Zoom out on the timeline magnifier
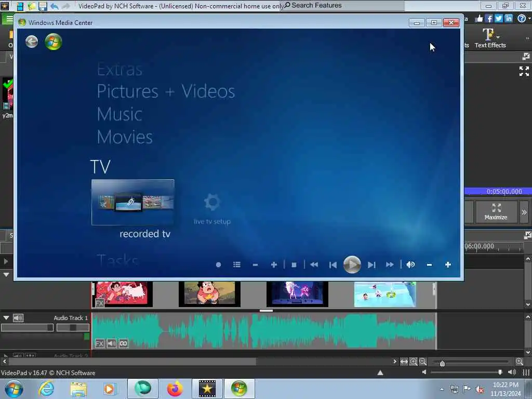 (x=423, y=362)
